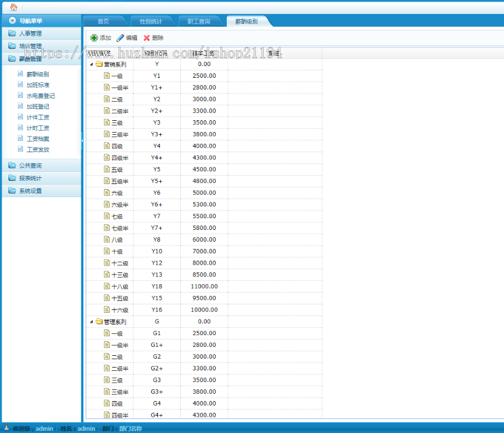Viewport: 504px width, 433px height.
Task: Click the user icon in status bar
Action: tap(6, 427)
